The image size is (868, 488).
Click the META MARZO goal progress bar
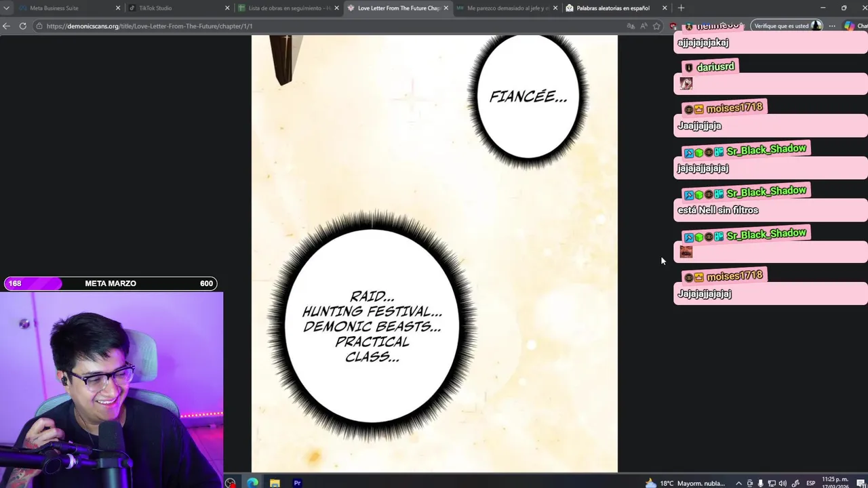111,283
